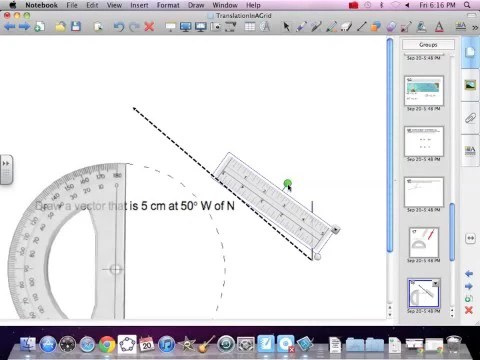
Task: Undo the last action
Action: click(119, 27)
